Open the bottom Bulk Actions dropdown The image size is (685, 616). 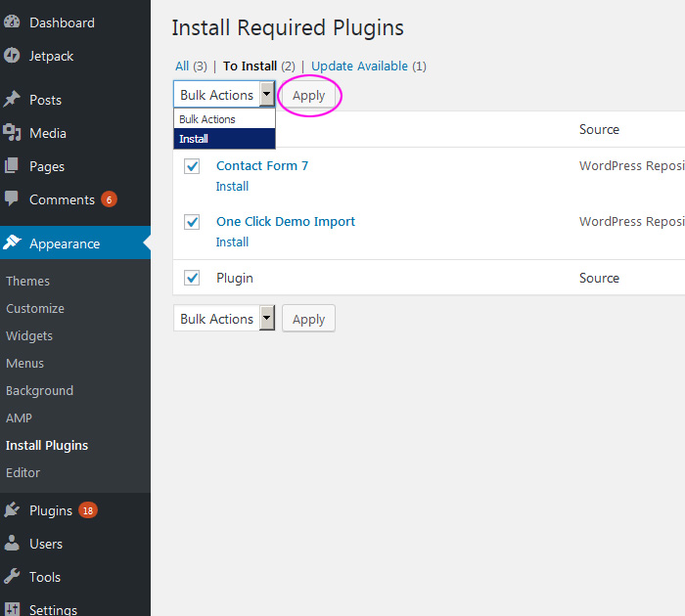click(x=224, y=318)
